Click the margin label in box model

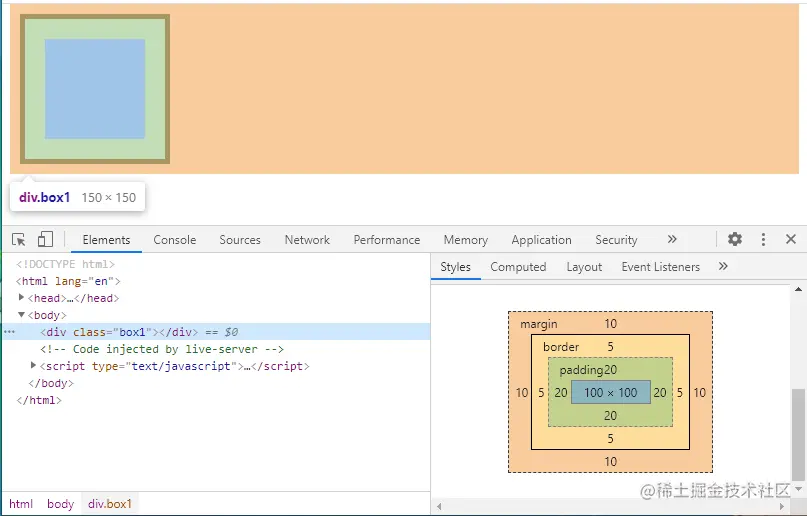[538, 324]
